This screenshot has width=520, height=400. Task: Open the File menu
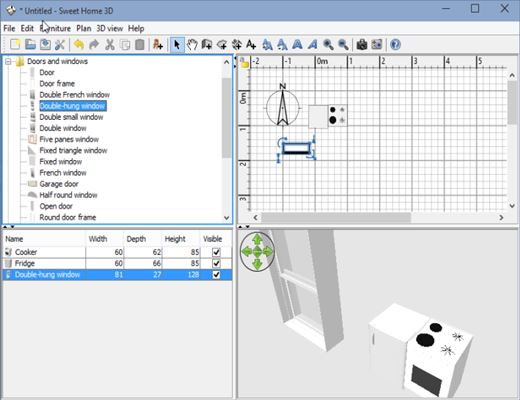(x=9, y=28)
